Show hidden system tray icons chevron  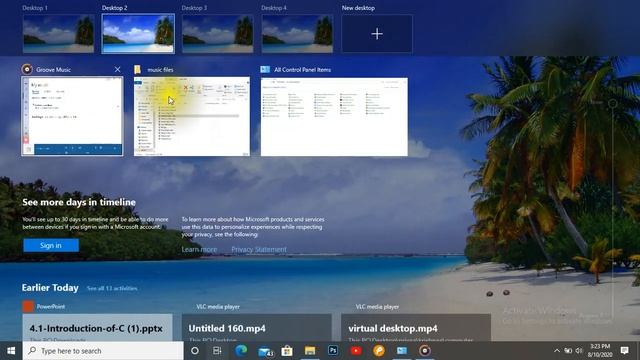click(x=557, y=351)
